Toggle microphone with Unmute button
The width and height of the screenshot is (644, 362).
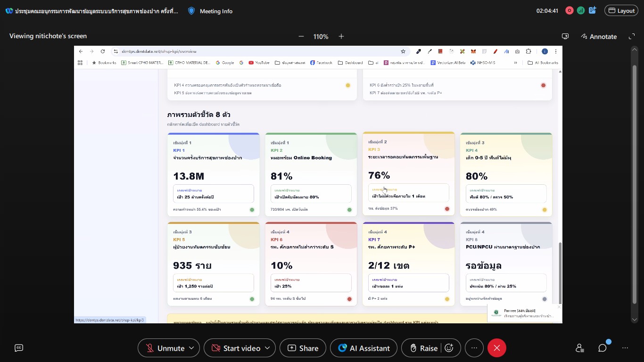coord(165,348)
